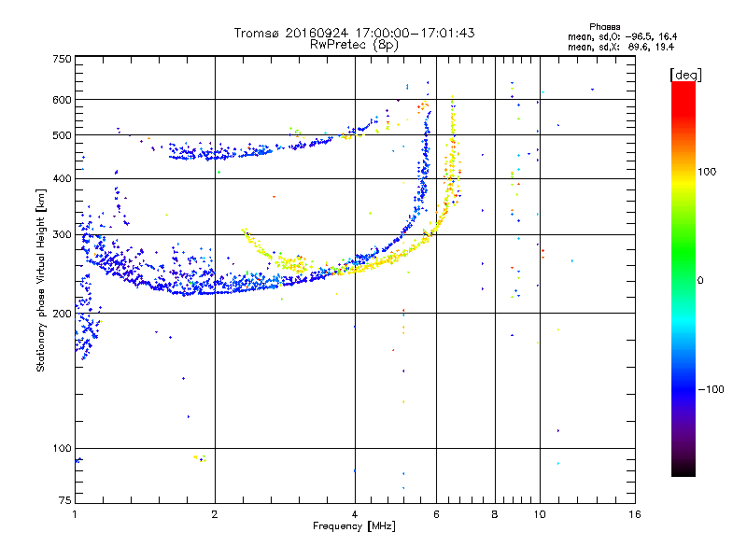The width and height of the screenshot is (747, 560).
Task: Click the frequency axis tick label "10"
Action: (x=540, y=514)
